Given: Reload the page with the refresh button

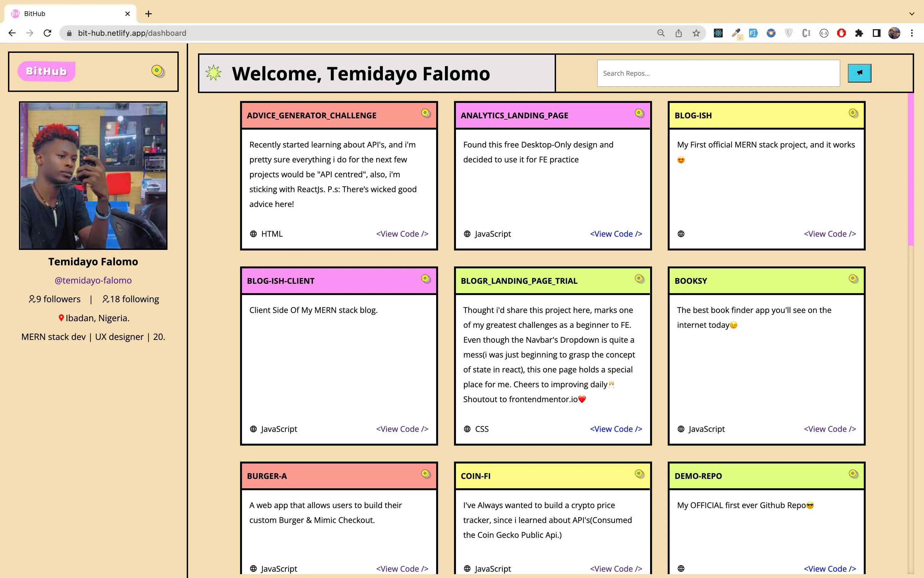Looking at the screenshot, I should pyautogui.click(x=47, y=33).
